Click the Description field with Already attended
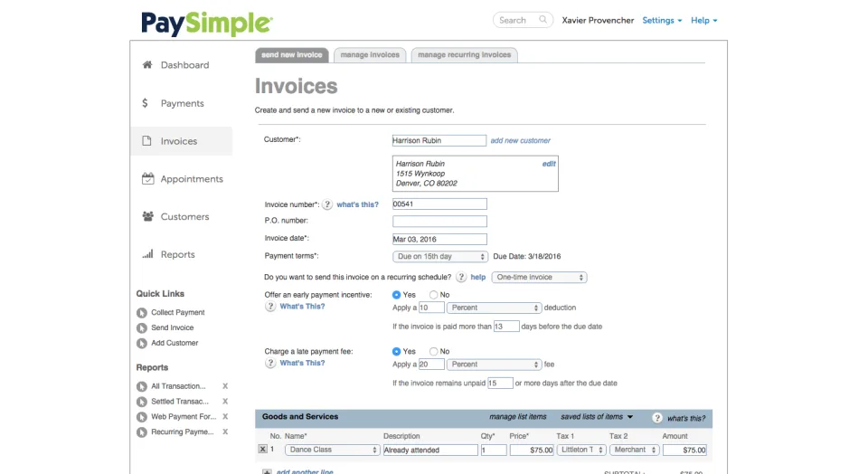This screenshot has width=868, height=474. 430,450
